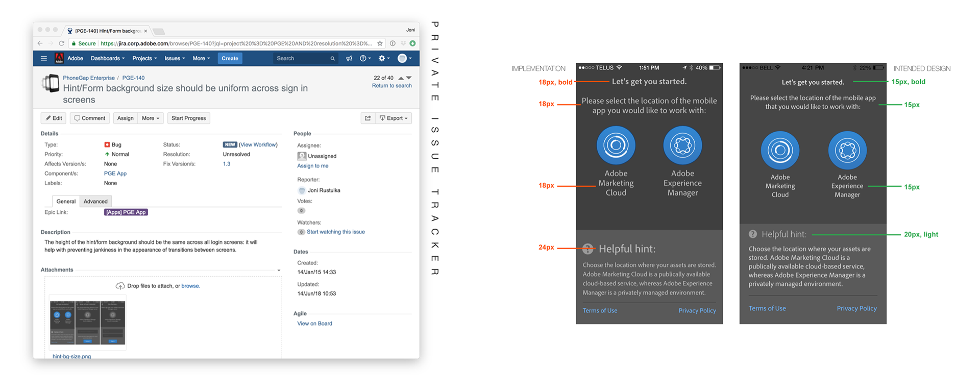Open the hamburger sidebar menu in Jira
Image resolution: width=980 pixels, height=392 pixels.
coord(44,58)
